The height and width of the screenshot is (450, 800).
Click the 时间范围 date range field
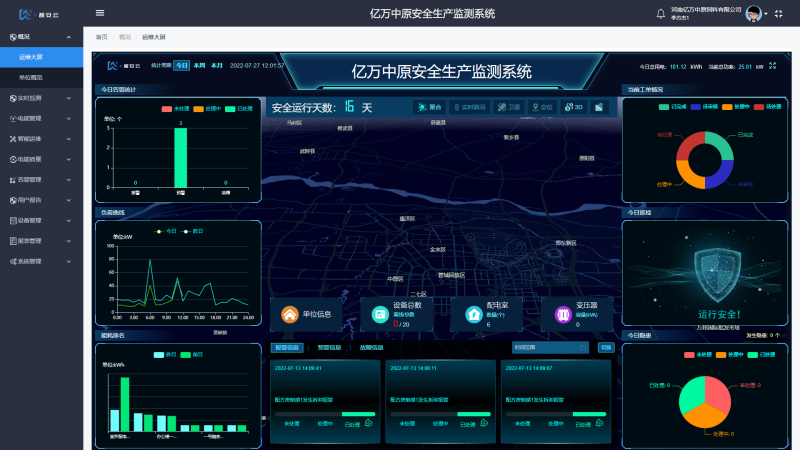pyautogui.click(x=549, y=348)
